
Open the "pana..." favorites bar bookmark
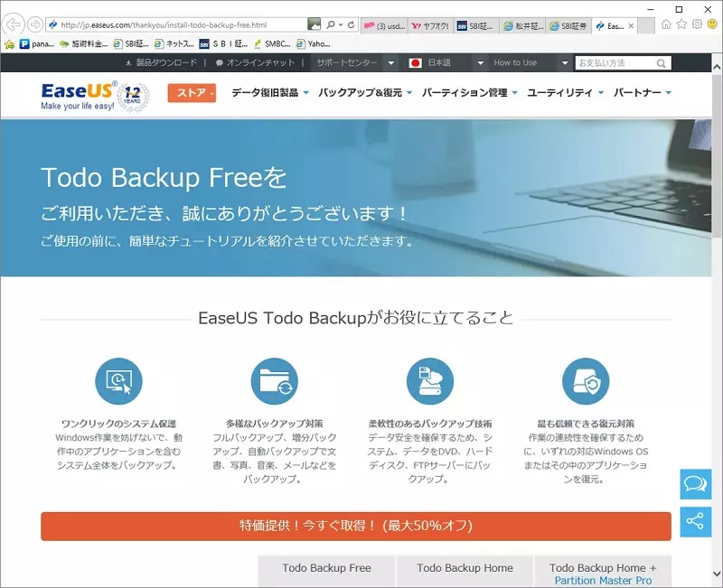click(x=37, y=44)
